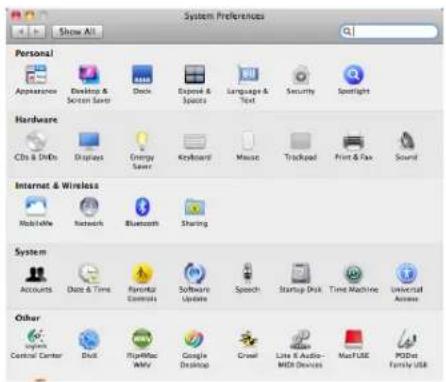Minimize System Preferences with yellow button
The image size is (446, 382).
coord(30,15)
